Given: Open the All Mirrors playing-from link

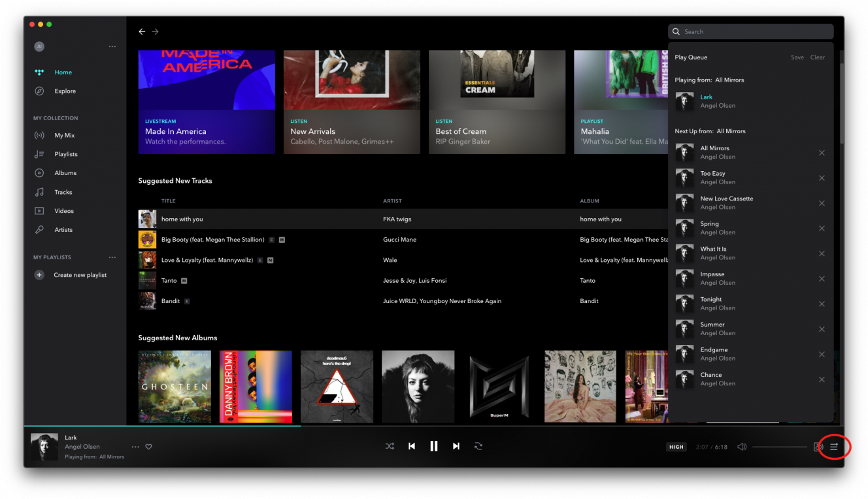Looking at the screenshot, I should pos(112,457).
